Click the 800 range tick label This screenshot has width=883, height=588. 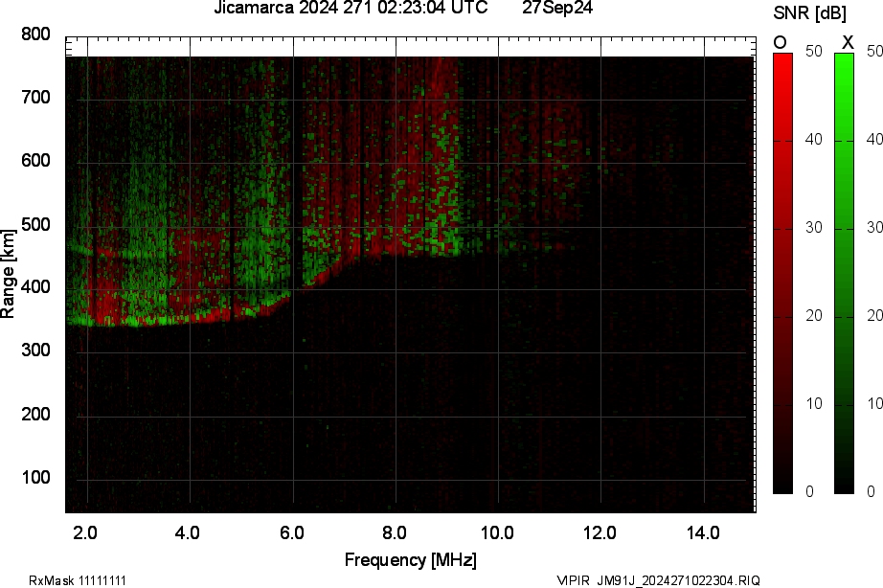pyautogui.click(x=35, y=34)
